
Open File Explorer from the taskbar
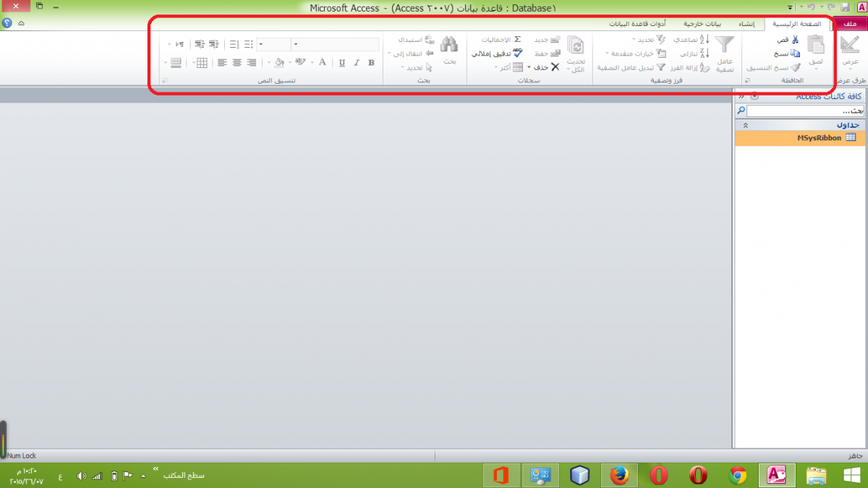tap(817, 475)
